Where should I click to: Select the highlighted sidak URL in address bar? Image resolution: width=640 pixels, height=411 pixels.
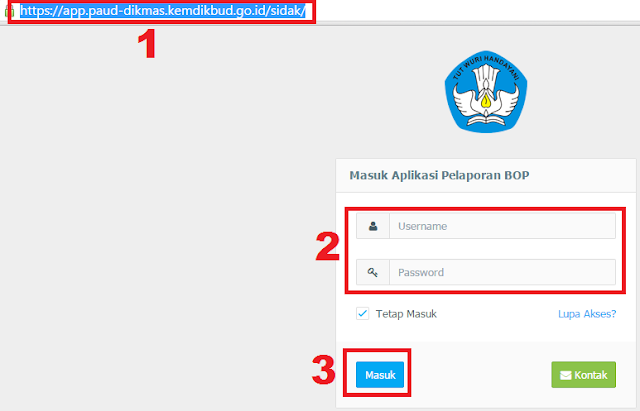(x=163, y=11)
